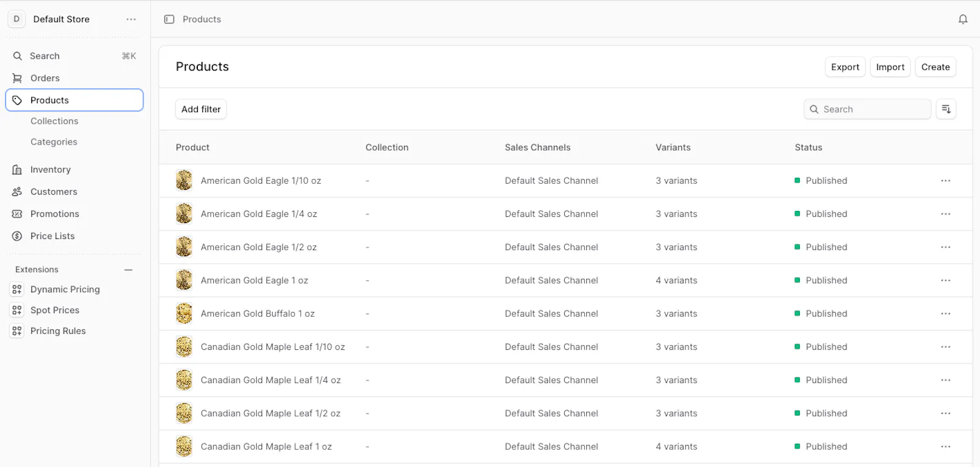The image size is (980, 467).
Task: Collapse the Extensions section
Action: [129, 270]
